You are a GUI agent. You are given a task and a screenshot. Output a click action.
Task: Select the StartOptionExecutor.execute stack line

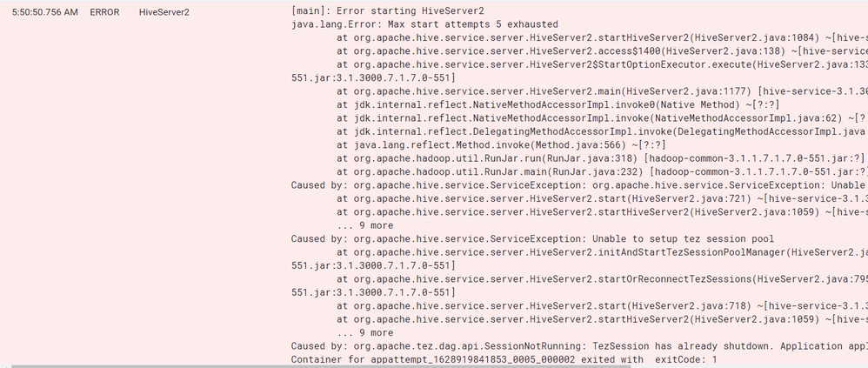coord(602,64)
